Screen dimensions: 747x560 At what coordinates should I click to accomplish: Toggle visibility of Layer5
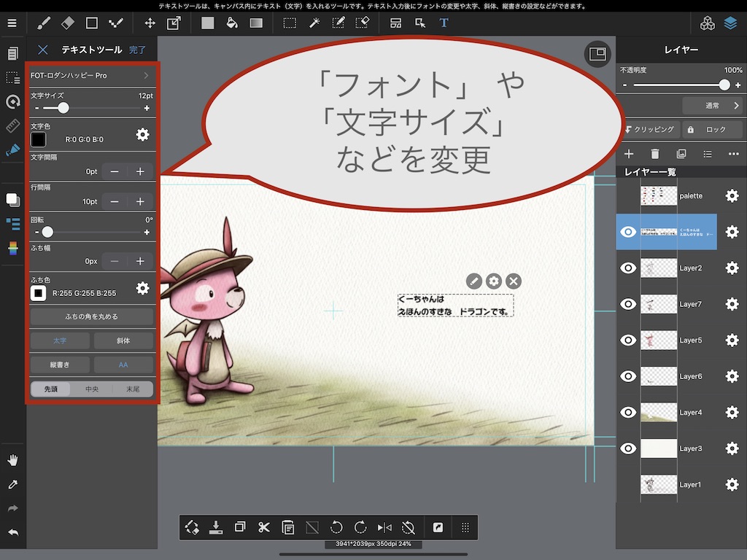coord(628,341)
